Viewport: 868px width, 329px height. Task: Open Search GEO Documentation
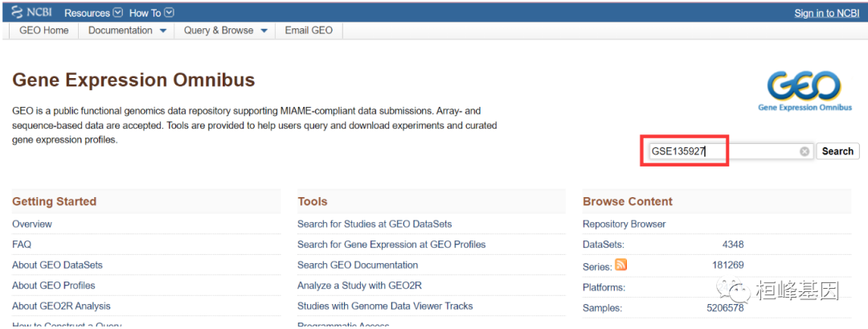tap(358, 265)
